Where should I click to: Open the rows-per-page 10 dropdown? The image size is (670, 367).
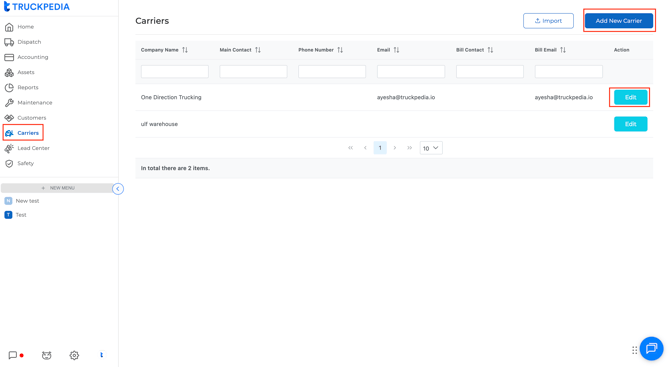tap(431, 148)
